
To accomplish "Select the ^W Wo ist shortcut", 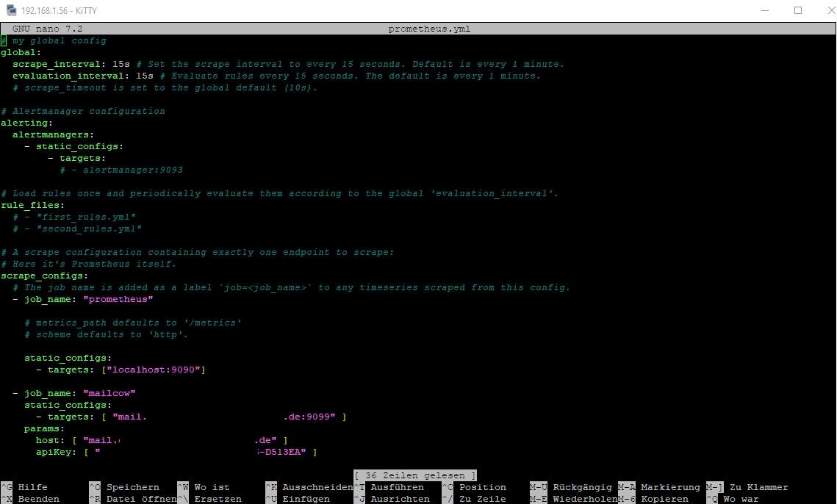I will [204, 487].
